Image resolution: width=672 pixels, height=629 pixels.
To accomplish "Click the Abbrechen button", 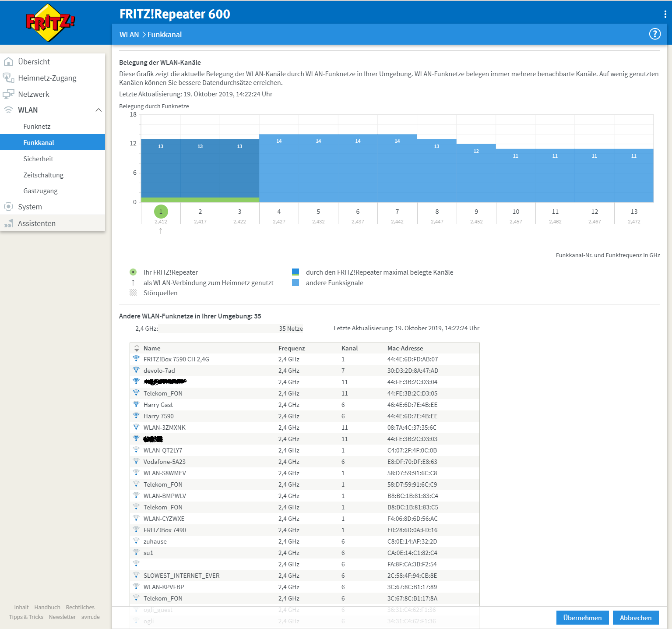I will pos(635,618).
